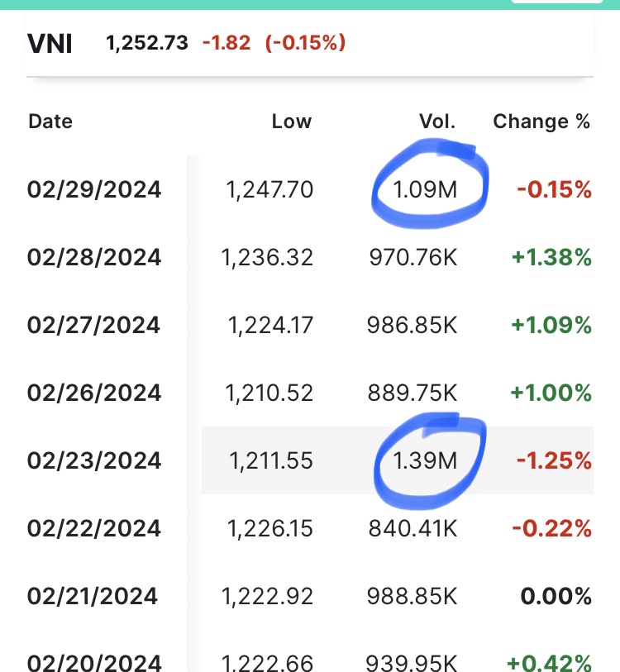
Task: Click the Vol. column header
Action: click(x=436, y=122)
